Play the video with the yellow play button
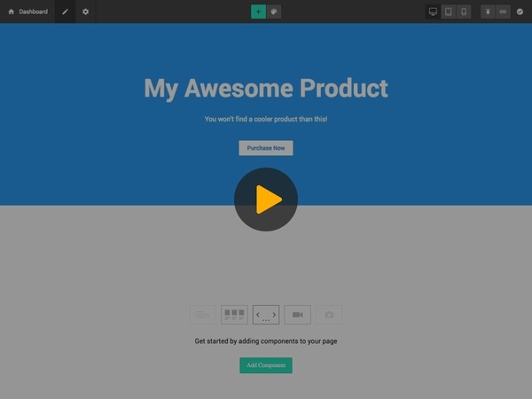Image resolution: width=532 pixels, height=399 pixels. point(266,199)
